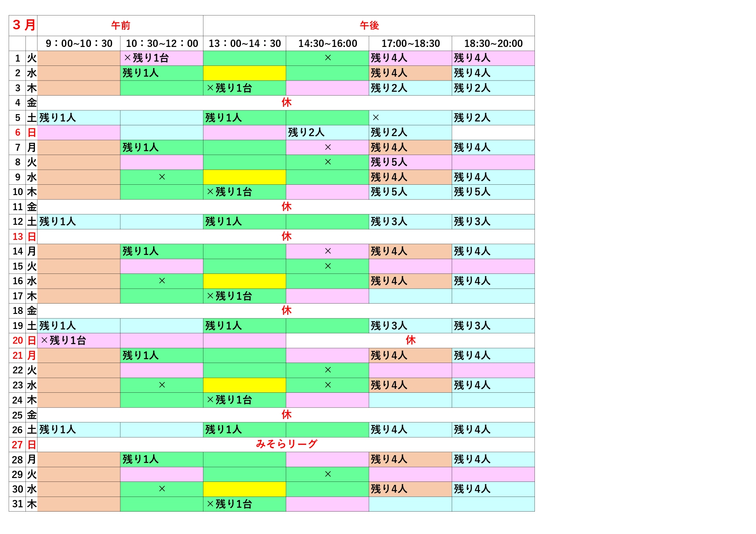Image resolution: width=756 pixels, height=534 pixels.
Task: Click the "×" in the 7 月 row
Action: [328, 147]
